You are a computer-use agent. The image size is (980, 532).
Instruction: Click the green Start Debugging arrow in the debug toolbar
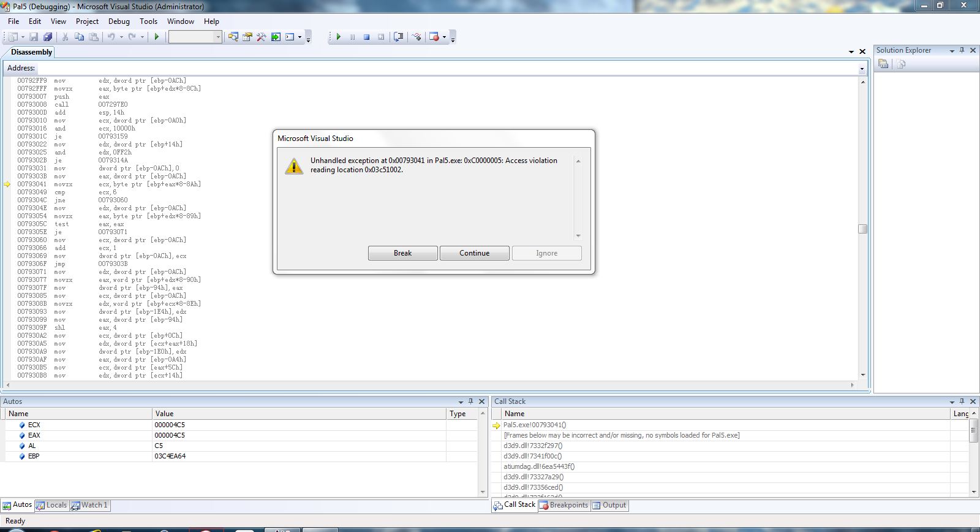click(338, 37)
